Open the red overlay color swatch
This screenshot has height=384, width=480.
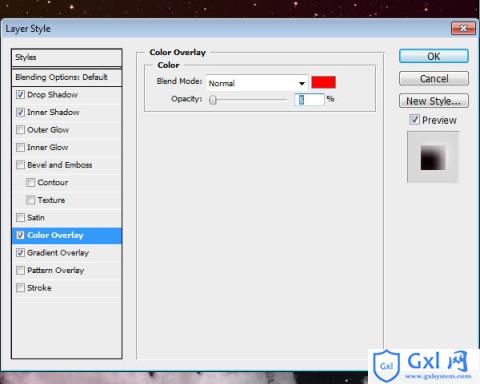[324, 82]
